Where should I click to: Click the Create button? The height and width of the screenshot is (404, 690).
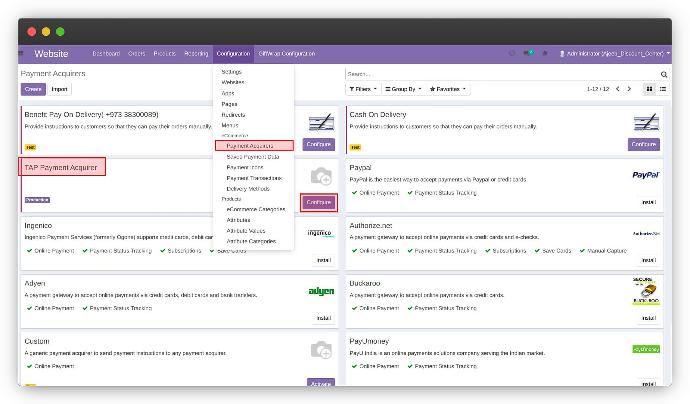tap(33, 89)
